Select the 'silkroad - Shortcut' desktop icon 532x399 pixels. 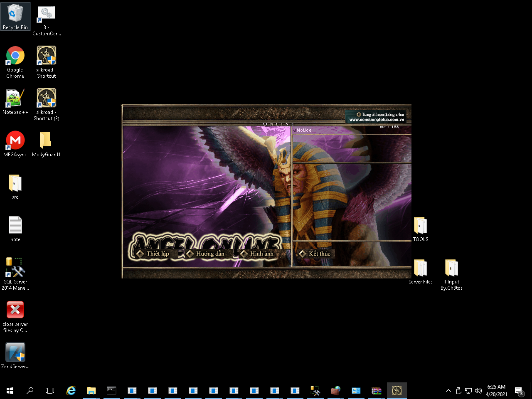pos(47,62)
